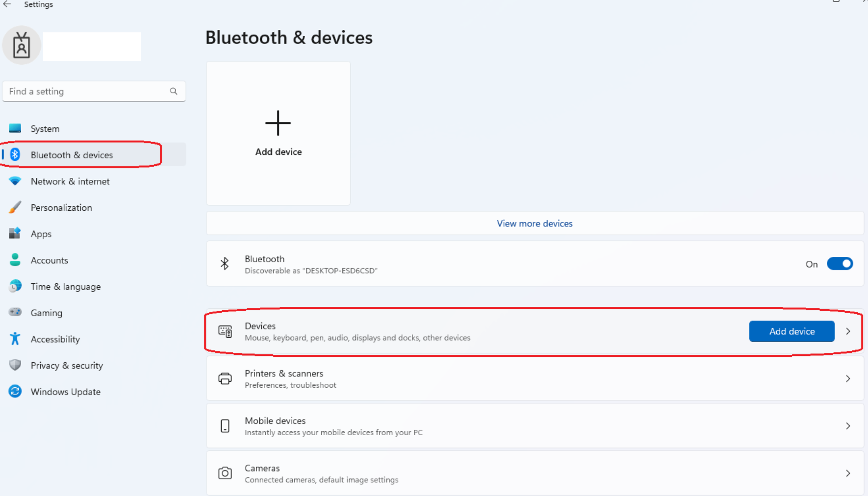
Task: Open Time & language settings
Action: click(65, 287)
